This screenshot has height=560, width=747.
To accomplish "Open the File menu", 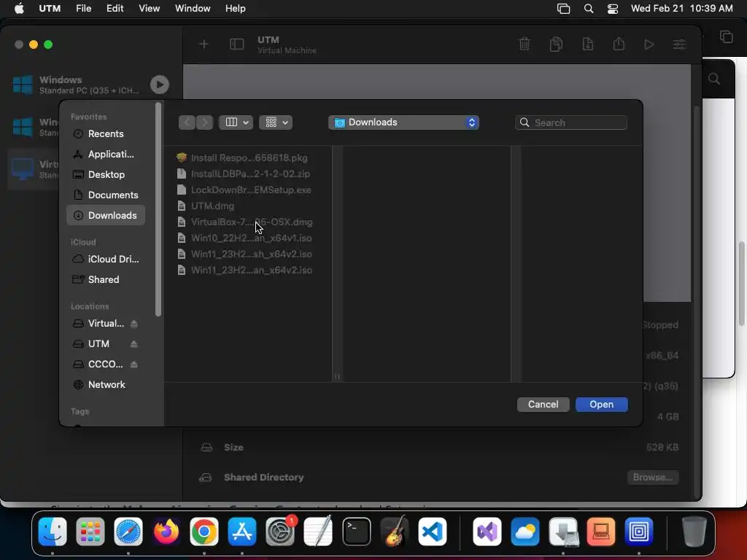I will (83, 9).
